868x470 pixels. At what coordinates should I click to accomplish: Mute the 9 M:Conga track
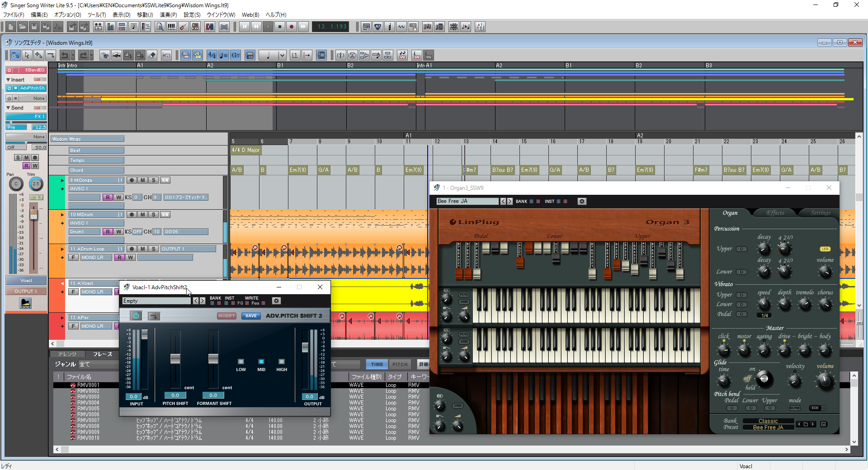coord(142,180)
